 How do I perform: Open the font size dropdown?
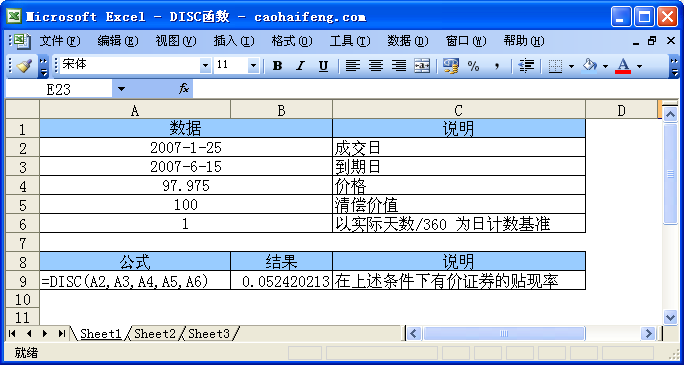point(253,66)
